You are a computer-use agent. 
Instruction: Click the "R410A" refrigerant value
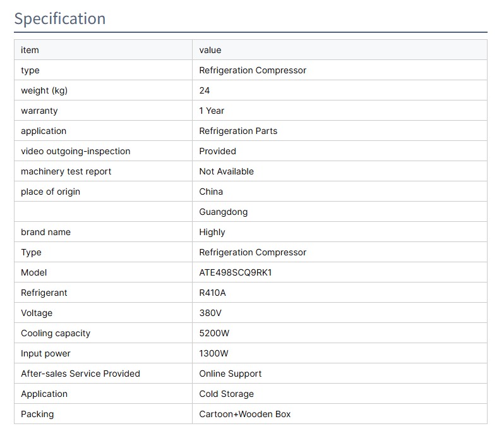click(213, 293)
